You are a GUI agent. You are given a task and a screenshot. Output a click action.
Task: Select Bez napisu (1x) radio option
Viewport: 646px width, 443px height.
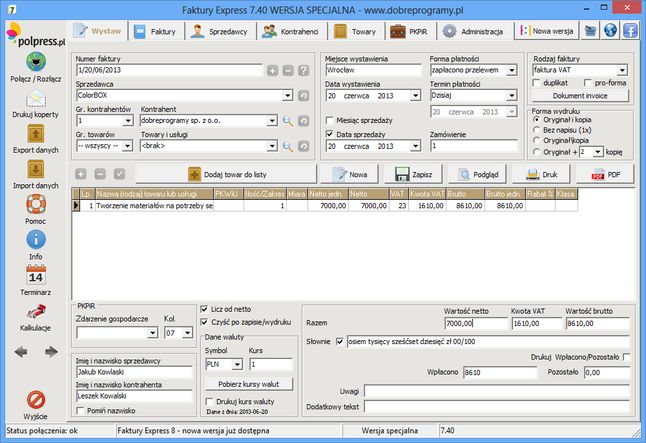pos(536,130)
